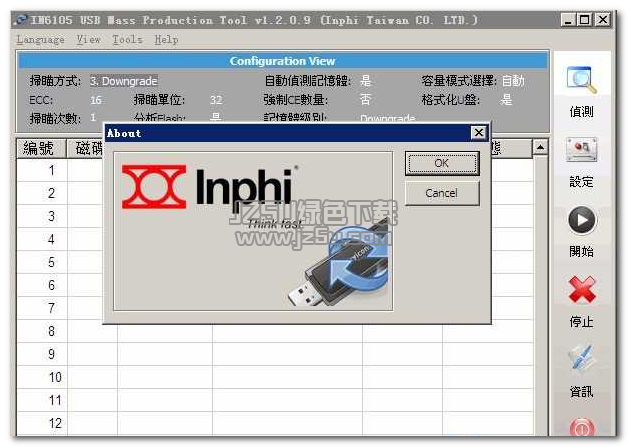Click the ECC value 16
Viewport: 628px width, 447px height.
pos(96,100)
